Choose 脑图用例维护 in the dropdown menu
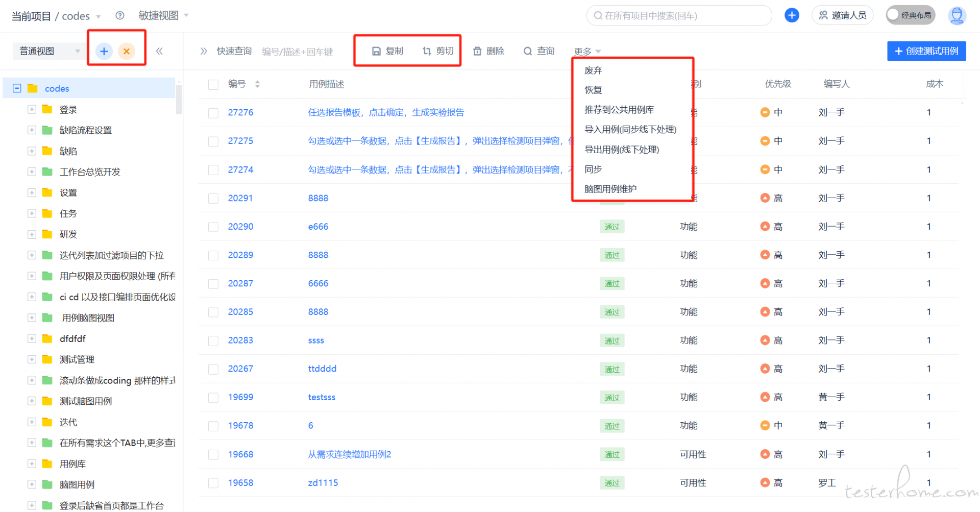This screenshot has width=980, height=512. 610,189
